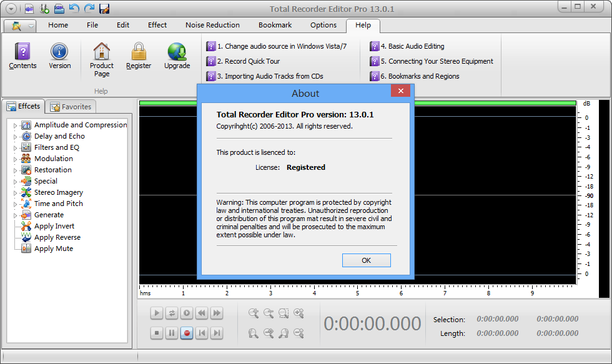Switch to the Effect ribbon tab
The image size is (612, 364).
(x=157, y=25)
